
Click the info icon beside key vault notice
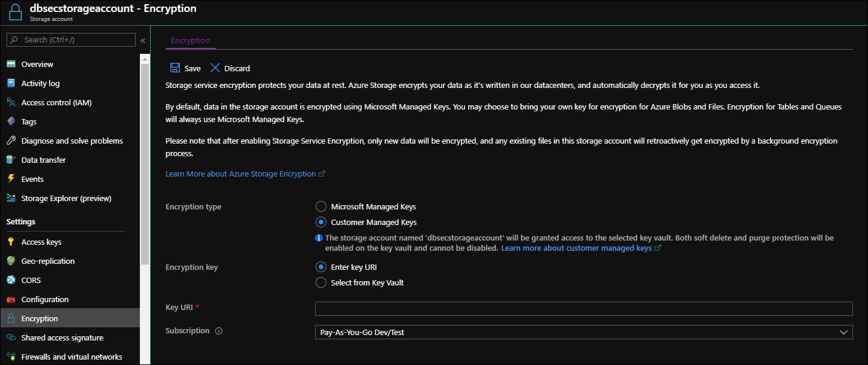coord(319,238)
